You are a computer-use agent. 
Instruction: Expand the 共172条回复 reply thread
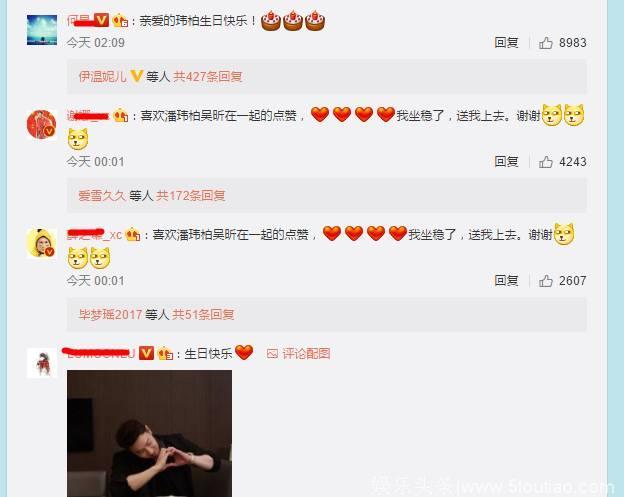[191, 195]
